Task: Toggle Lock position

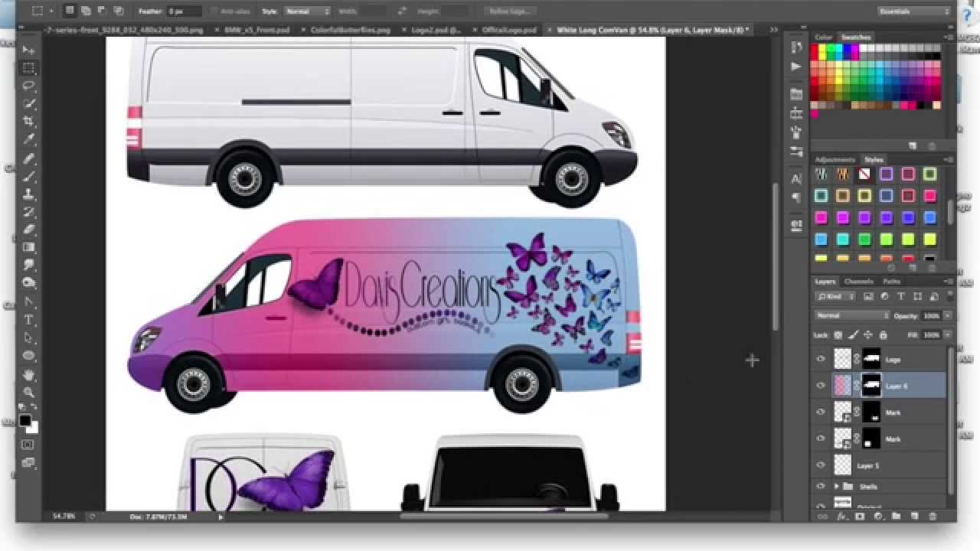Action: coord(868,335)
